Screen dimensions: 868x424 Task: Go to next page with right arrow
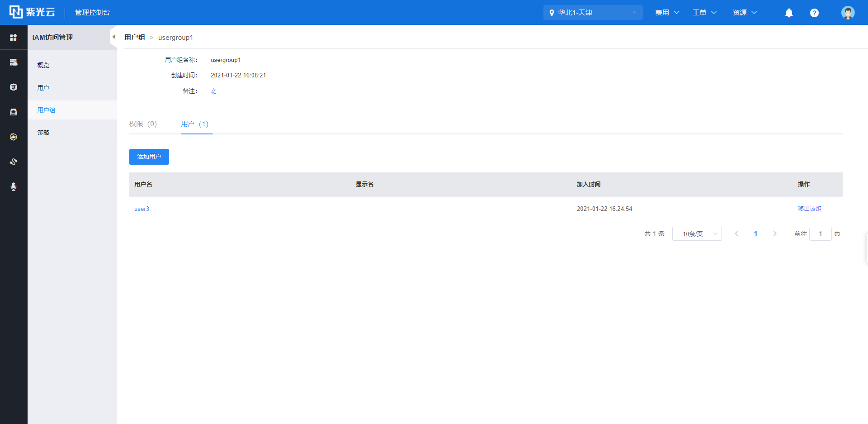click(x=775, y=234)
